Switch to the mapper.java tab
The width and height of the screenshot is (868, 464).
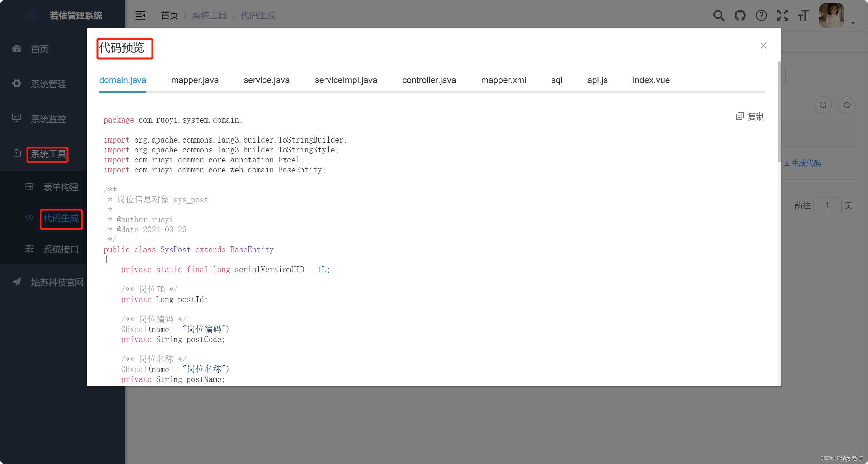(x=195, y=80)
